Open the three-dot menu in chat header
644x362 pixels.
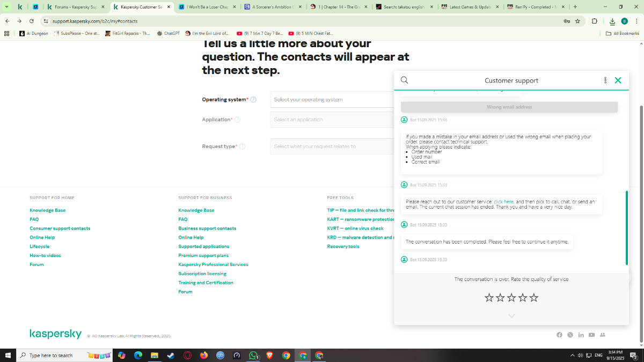click(605, 80)
